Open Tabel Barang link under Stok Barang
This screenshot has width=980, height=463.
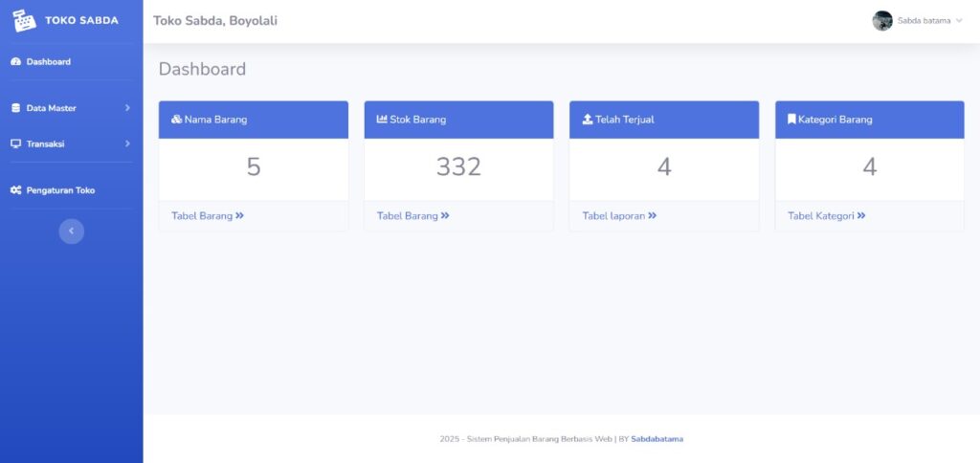tap(413, 215)
